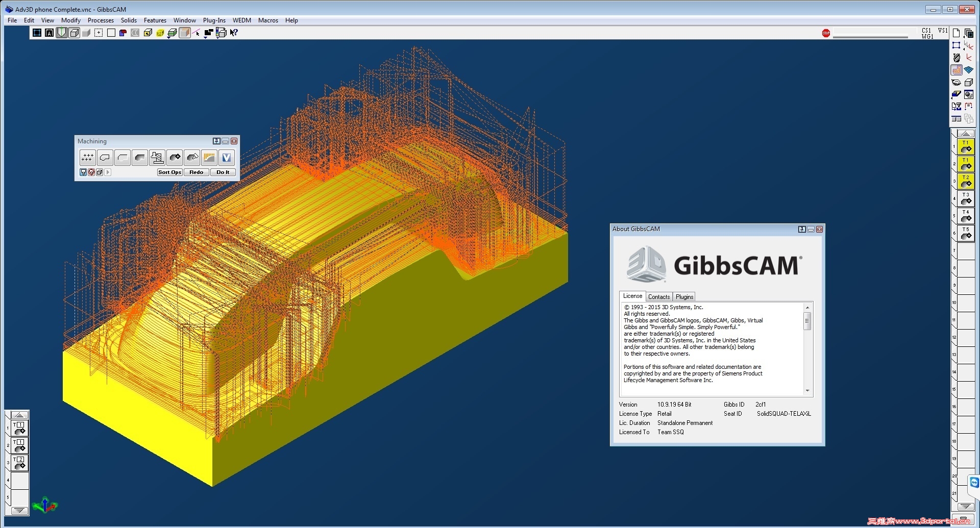Screen dimensions: 980x528
Task: Toggle the small cube icon in Machining bottom row
Action: pyautogui.click(x=100, y=172)
